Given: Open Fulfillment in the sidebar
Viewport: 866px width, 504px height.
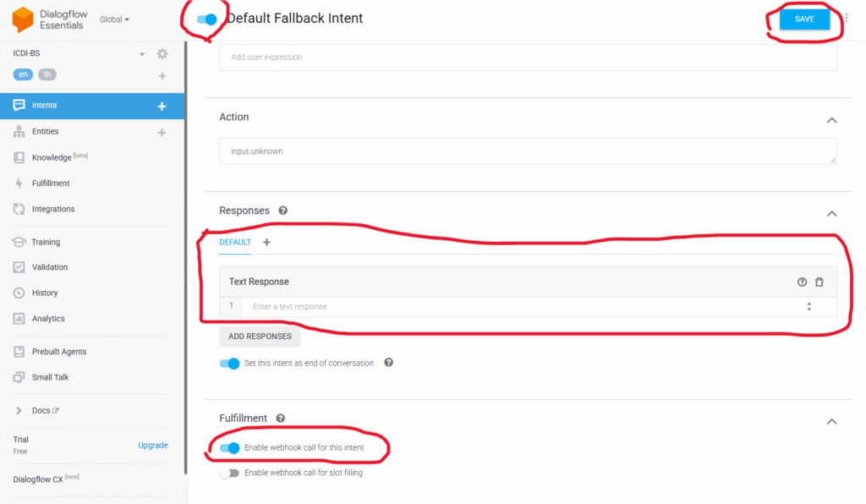Looking at the screenshot, I should (51, 184).
